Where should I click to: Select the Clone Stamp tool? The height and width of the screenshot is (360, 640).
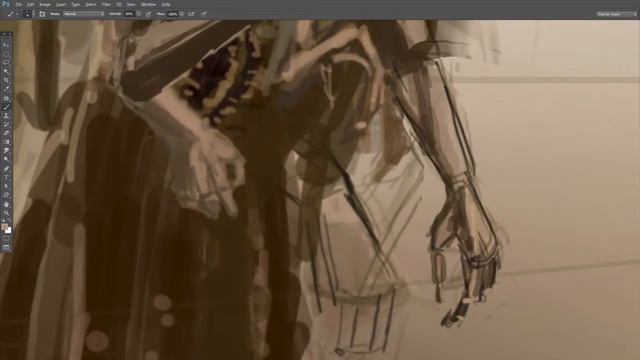click(x=6, y=116)
